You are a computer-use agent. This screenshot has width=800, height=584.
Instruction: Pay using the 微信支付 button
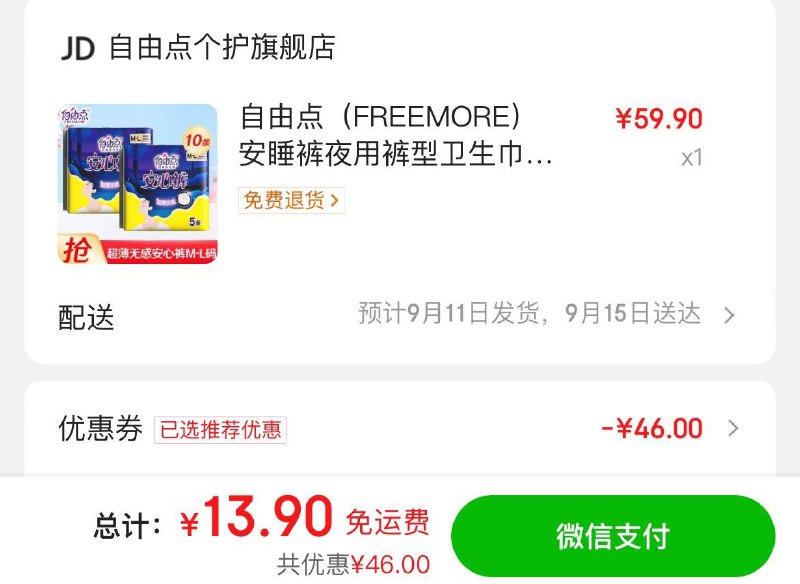[x=613, y=536]
